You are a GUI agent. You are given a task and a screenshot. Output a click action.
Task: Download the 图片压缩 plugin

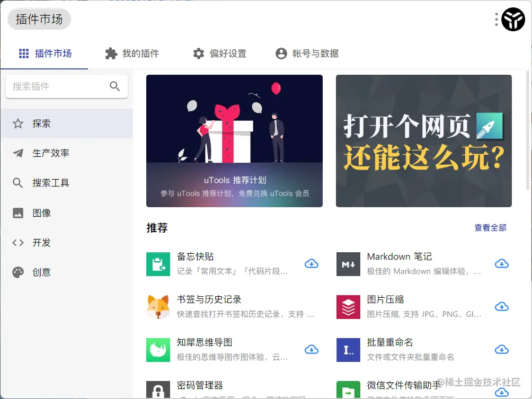(501, 307)
